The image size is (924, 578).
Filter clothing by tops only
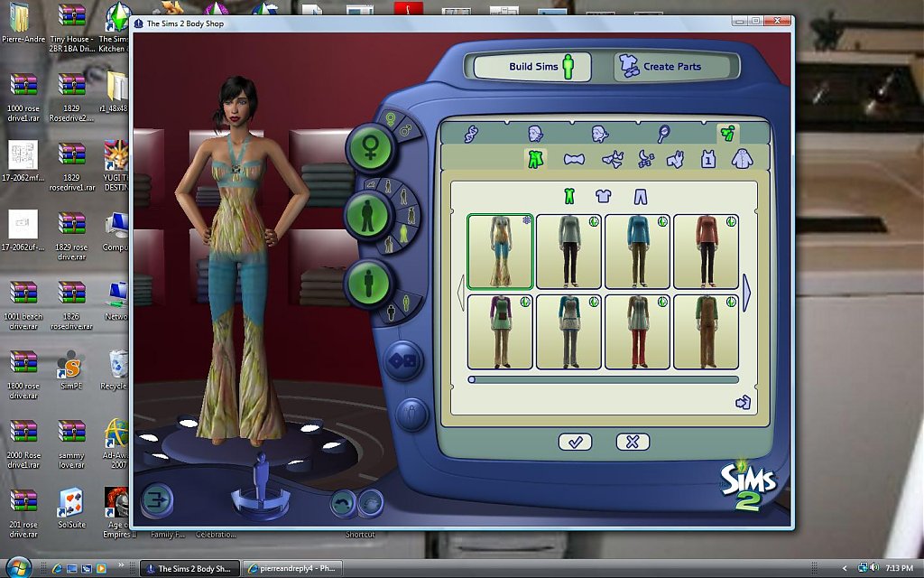click(x=603, y=196)
